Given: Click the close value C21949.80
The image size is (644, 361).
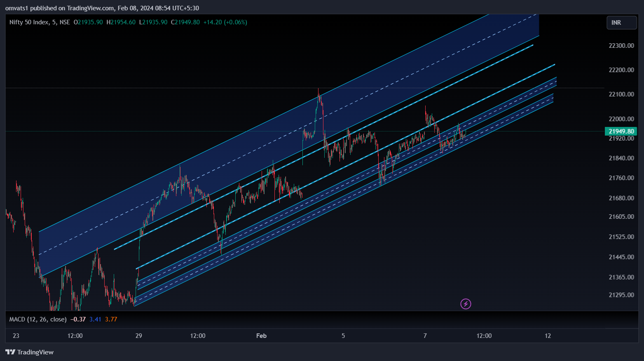Looking at the screenshot, I should (185, 22).
